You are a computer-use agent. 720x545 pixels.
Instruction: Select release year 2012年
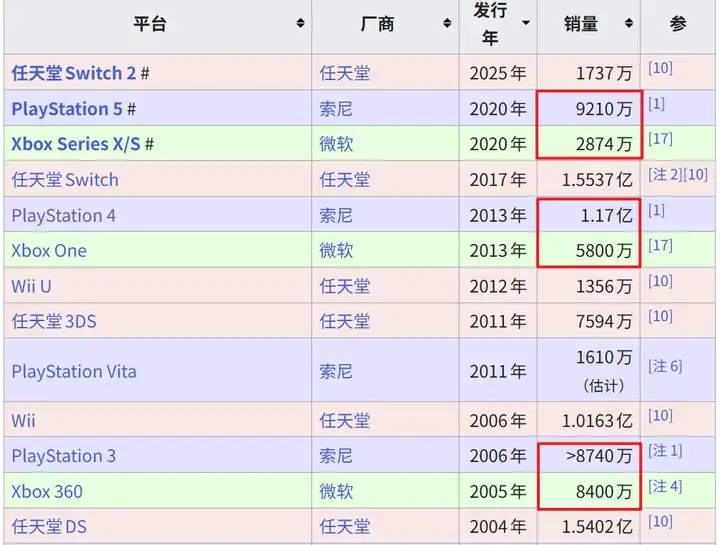coord(498,287)
